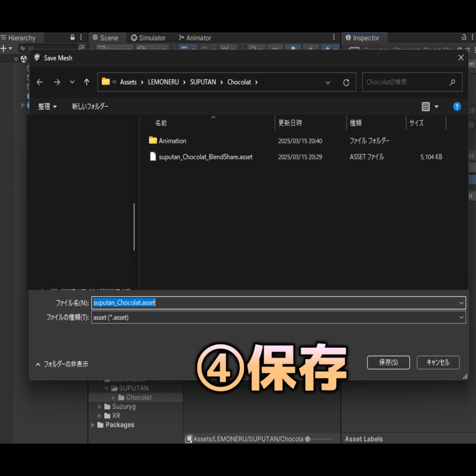476x476 pixels.
Task: Open Hierarchy panel more options menu
Action: (x=81, y=37)
